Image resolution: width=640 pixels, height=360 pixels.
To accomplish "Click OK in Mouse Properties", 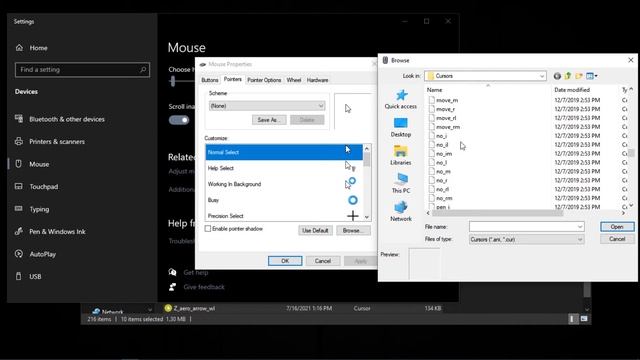I will (285, 261).
